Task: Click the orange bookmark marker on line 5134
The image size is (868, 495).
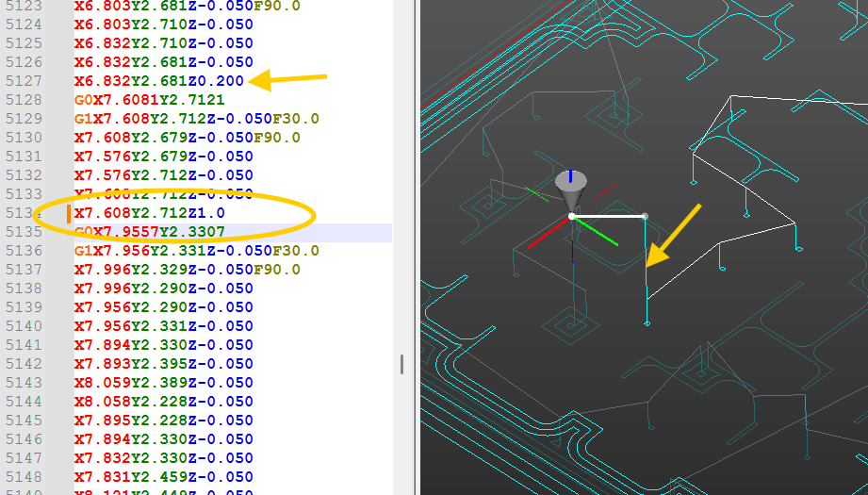Action: coord(69,213)
